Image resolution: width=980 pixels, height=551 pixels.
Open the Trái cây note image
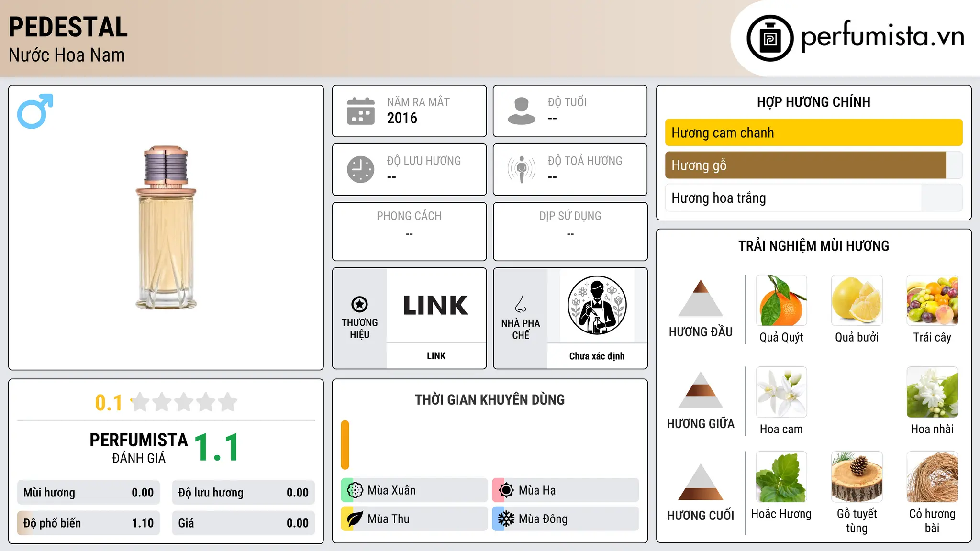pos(932,300)
